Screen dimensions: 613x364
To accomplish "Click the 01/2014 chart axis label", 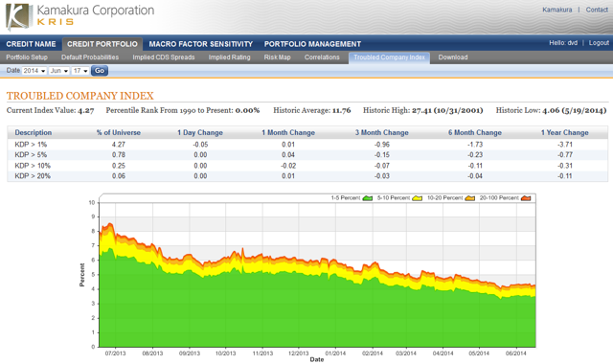I will tap(335, 353).
